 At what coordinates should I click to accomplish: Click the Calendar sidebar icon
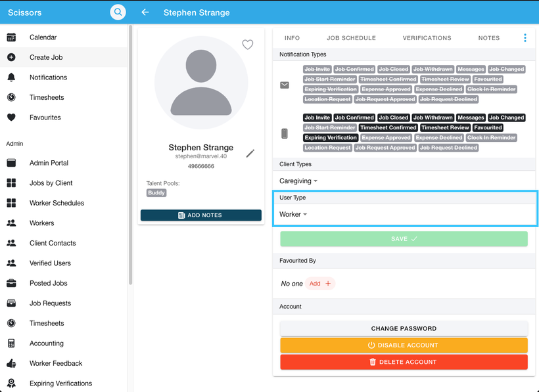(11, 37)
